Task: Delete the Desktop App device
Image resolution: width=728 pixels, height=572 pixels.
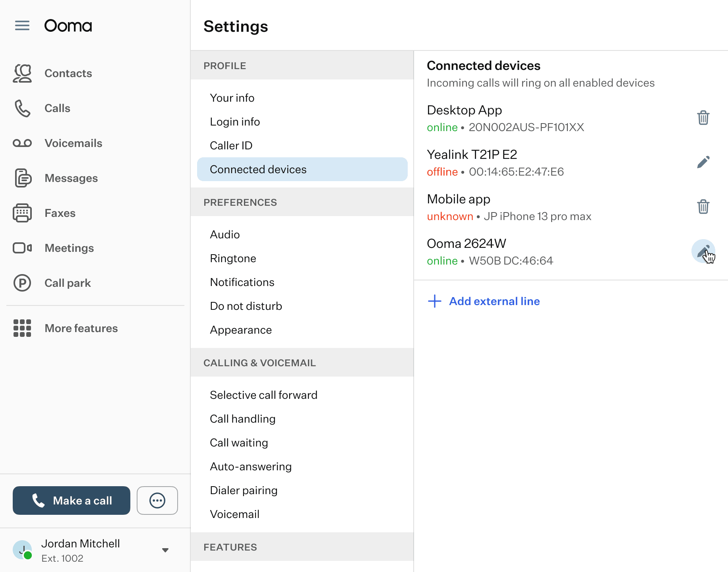Action: pos(703,118)
